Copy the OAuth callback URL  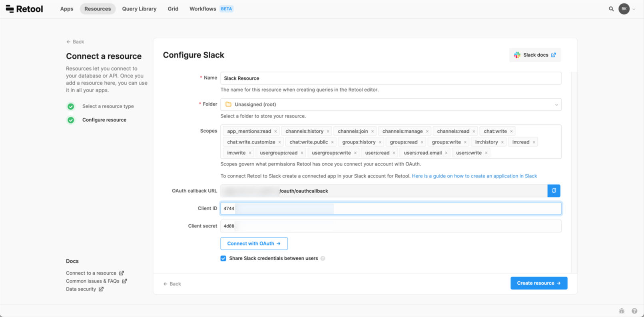[x=554, y=191]
